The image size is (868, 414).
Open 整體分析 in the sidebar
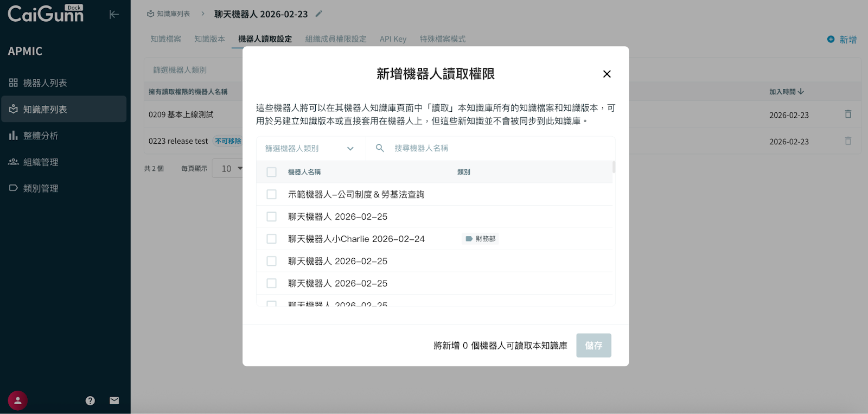[x=41, y=136]
